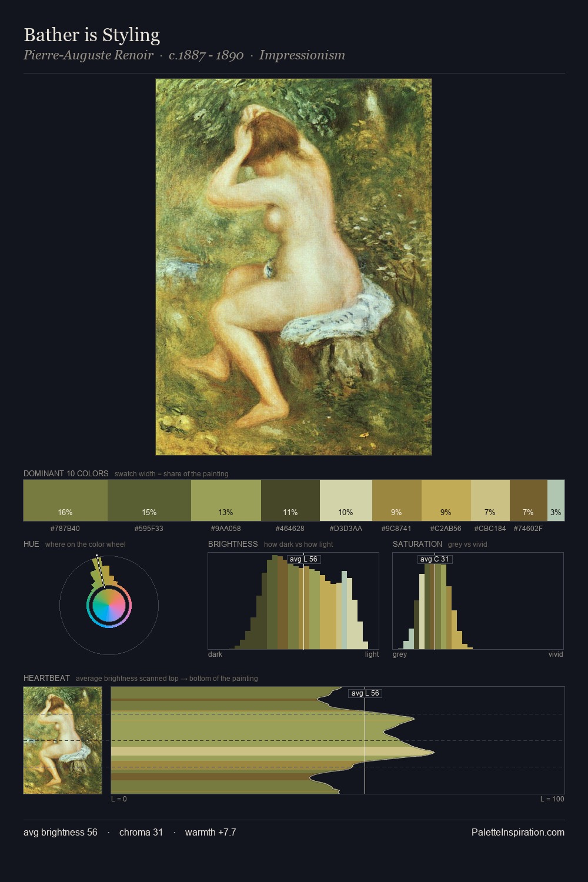Click the 'Impressionism' style label

pyautogui.click(x=302, y=55)
